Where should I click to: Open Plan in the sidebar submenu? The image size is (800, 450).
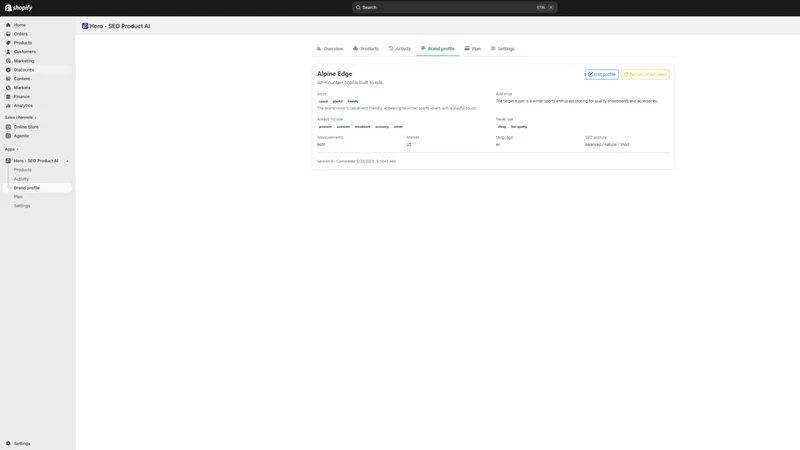point(18,197)
